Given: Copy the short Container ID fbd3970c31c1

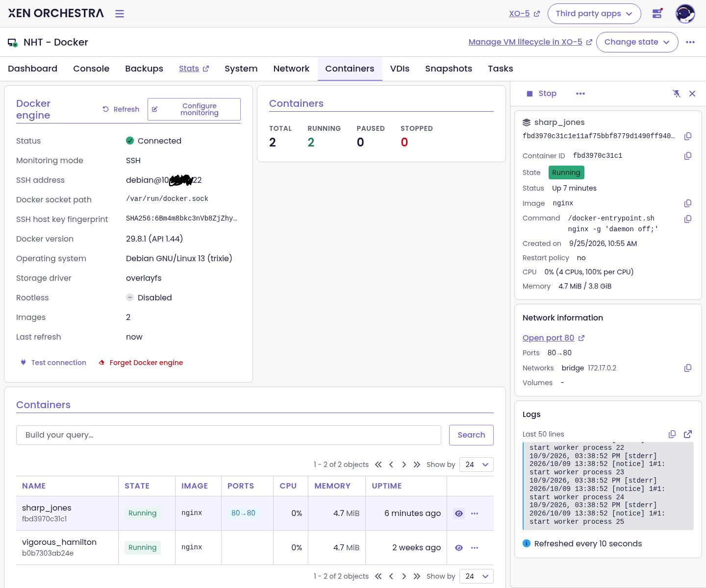Looking at the screenshot, I should coord(688,156).
